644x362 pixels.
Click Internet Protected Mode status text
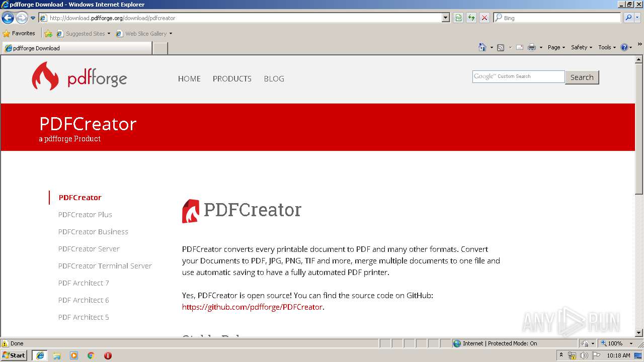[500, 343]
